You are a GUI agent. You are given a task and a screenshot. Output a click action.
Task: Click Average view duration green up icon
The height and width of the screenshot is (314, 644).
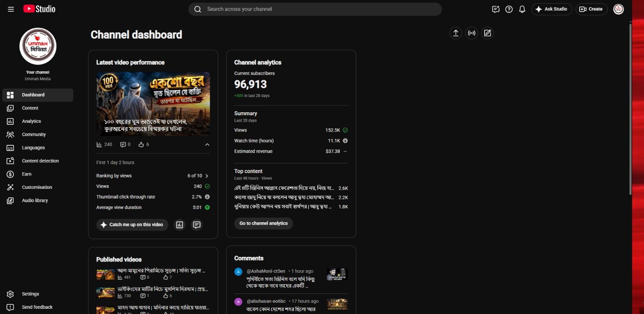(x=207, y=207)
